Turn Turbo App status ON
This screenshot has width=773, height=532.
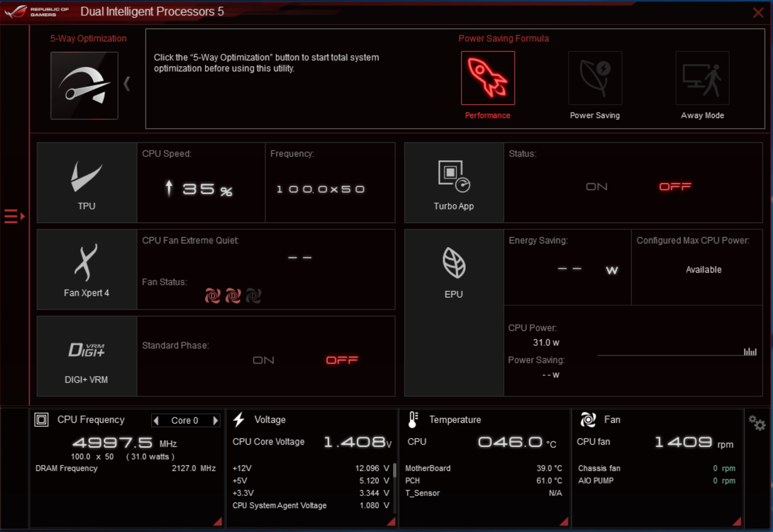(x=597, y=187)
